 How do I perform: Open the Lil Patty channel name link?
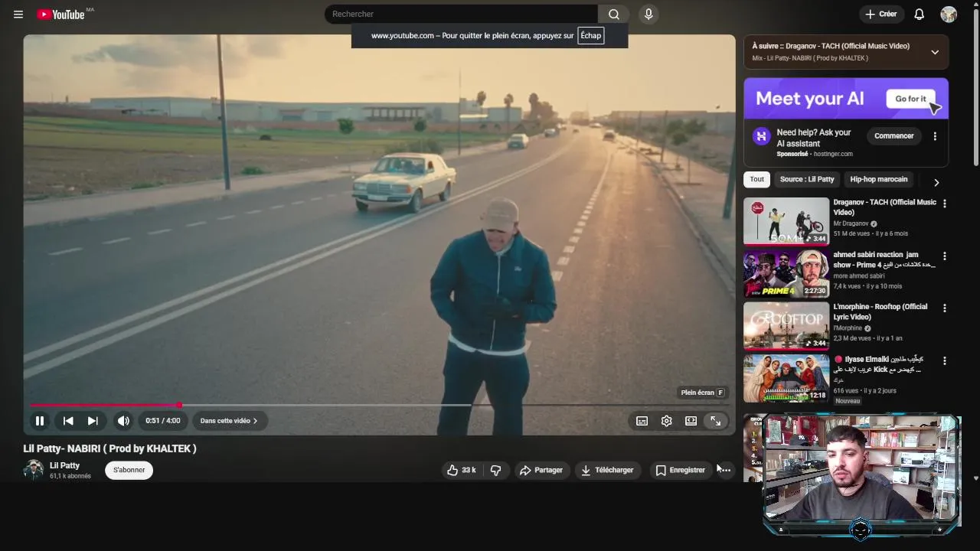coord(64,465)
